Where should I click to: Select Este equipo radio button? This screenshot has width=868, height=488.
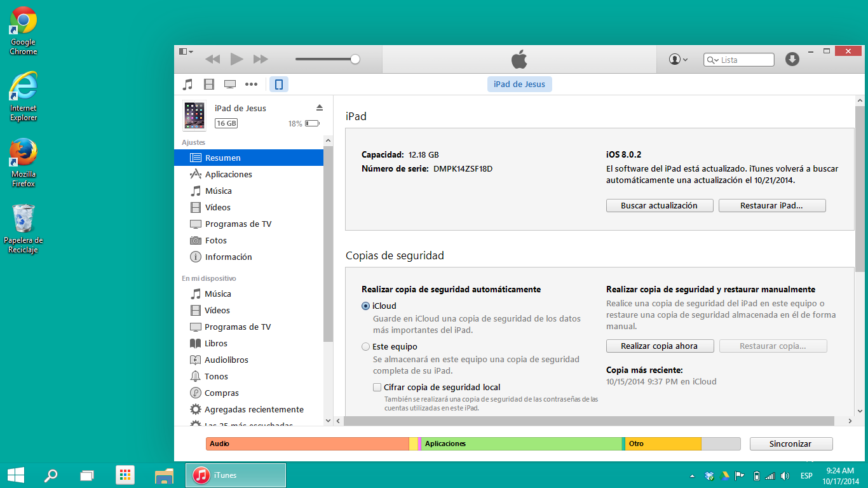point(365,346)
